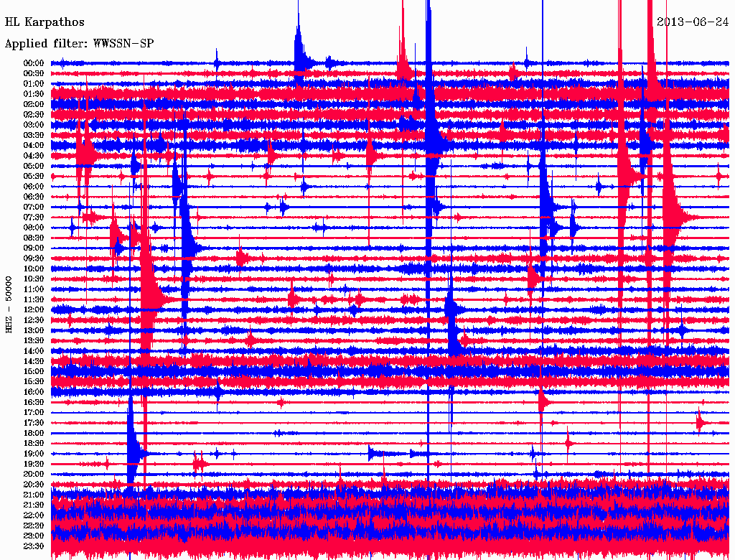This screenshot has width=735, height=560.
Task: Select the Applied filter WWSSN-SP text
Action: (79, 44)
